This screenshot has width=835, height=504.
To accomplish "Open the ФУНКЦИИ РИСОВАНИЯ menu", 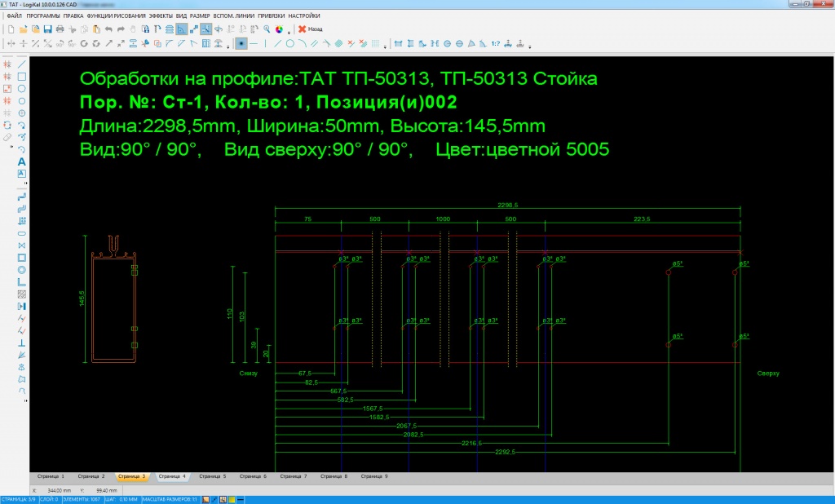I will 116,16.
